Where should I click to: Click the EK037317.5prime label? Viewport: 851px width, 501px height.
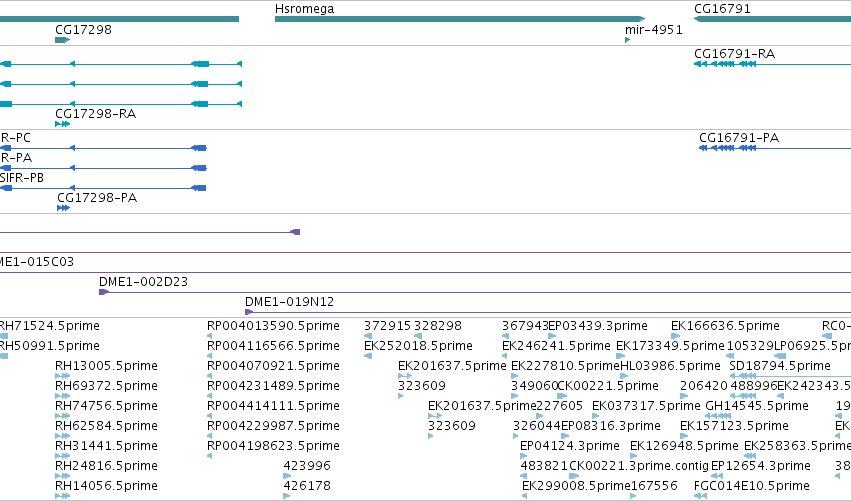(x=646, y=406)
